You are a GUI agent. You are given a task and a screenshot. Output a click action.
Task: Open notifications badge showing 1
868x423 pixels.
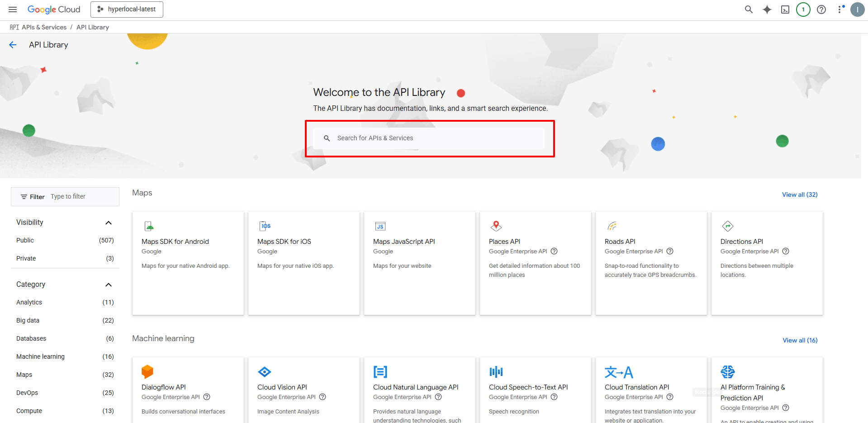coord(803,10)
